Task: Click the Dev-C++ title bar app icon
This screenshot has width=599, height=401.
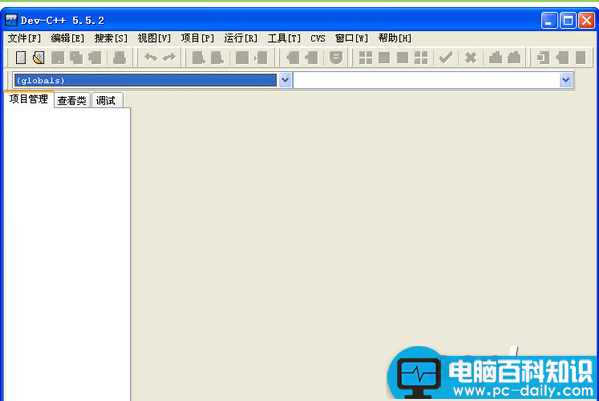Action: (x=11, y=20)
